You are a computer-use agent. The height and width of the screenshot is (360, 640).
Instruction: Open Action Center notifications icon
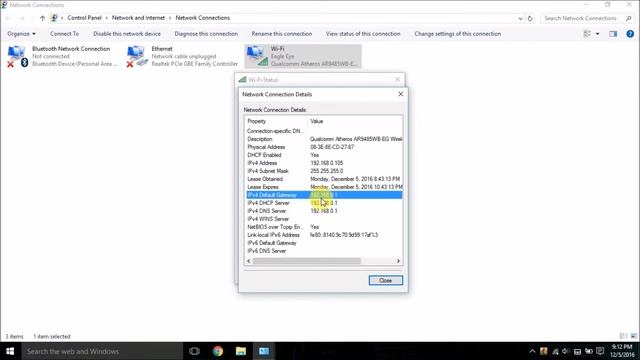[x=600, y=351]
